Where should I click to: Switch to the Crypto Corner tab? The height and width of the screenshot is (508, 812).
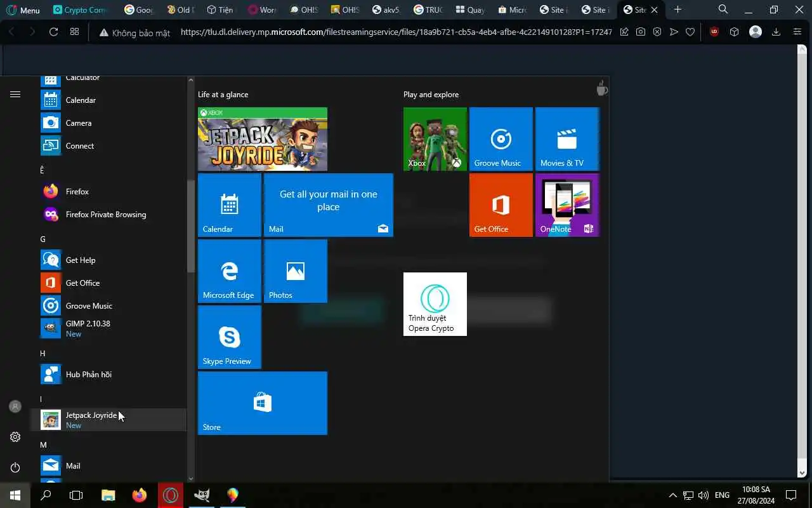[80, 10]
